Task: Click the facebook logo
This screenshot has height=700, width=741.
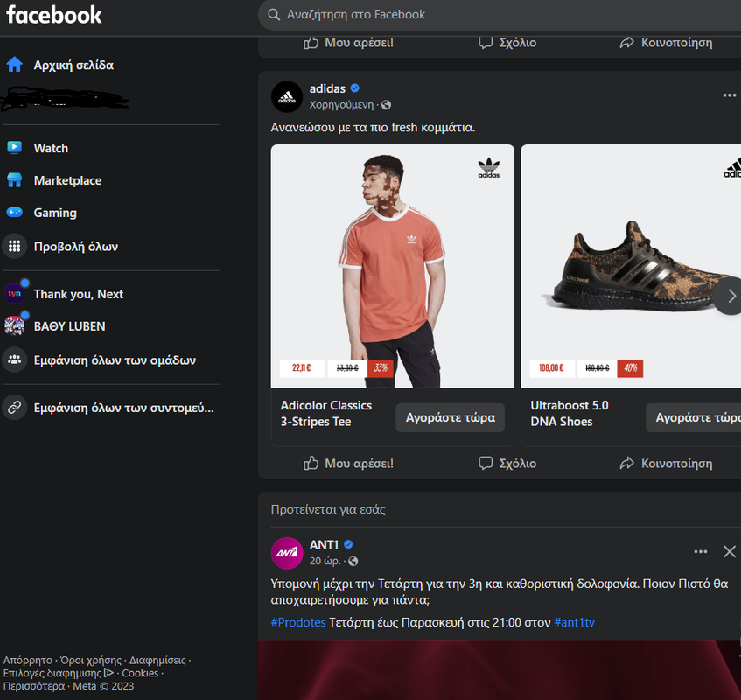Action: pos(54,15)
